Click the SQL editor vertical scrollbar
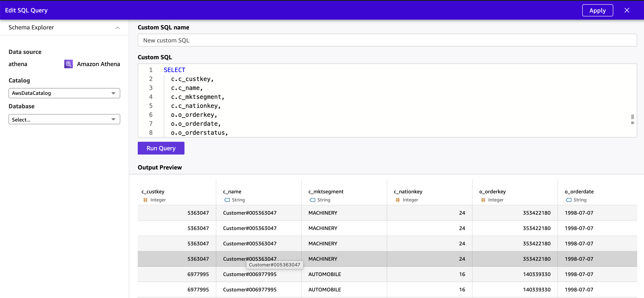Image resolution: width=644 pixels, height=298 pixels. 632,117
